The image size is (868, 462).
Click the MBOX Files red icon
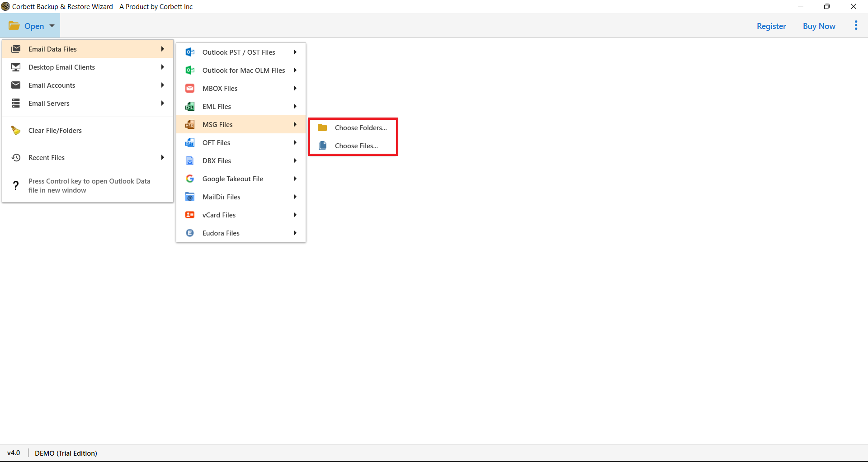click(190, 88)
